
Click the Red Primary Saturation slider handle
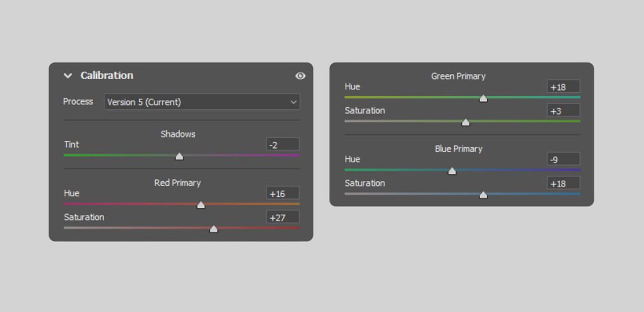(x=214, y=229)
